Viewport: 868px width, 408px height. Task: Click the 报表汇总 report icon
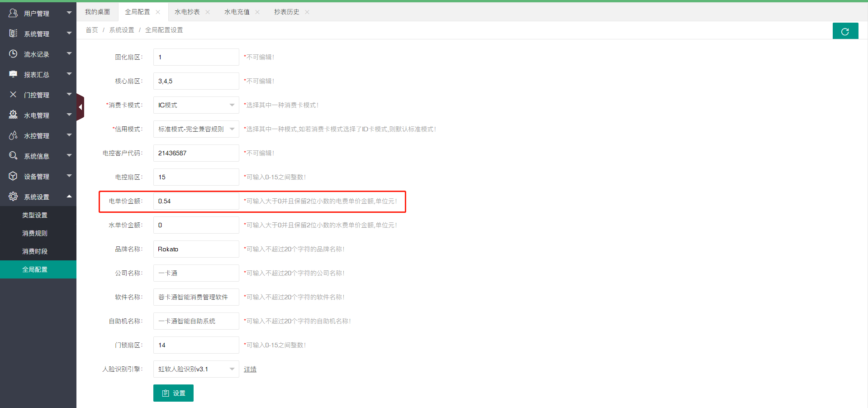pyautogui.click(x=13, y=74)
